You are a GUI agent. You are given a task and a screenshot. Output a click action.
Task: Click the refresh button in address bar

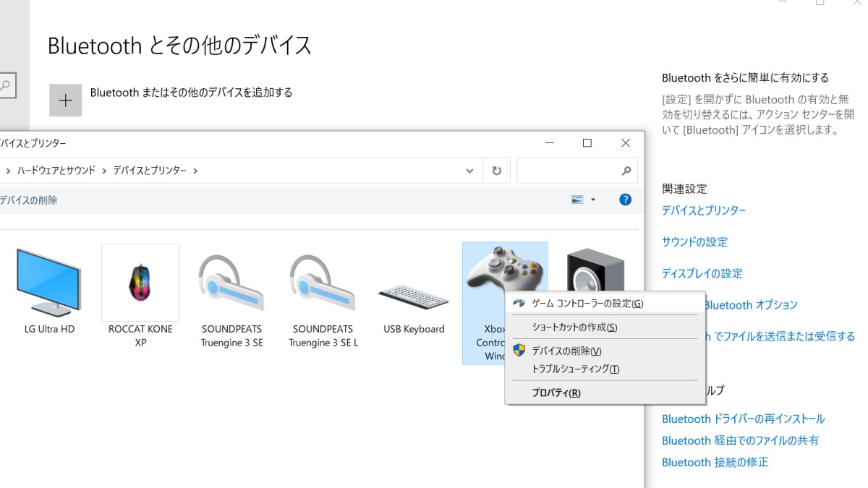(x=496, y=171)
